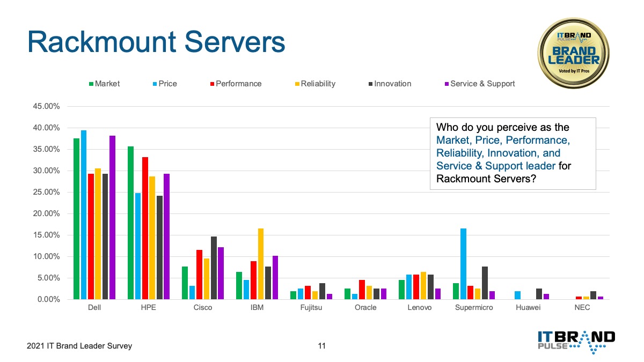This screenshot has width=644, height=362.
Task: Select HPE's blue Price bar
Action: 138,246
